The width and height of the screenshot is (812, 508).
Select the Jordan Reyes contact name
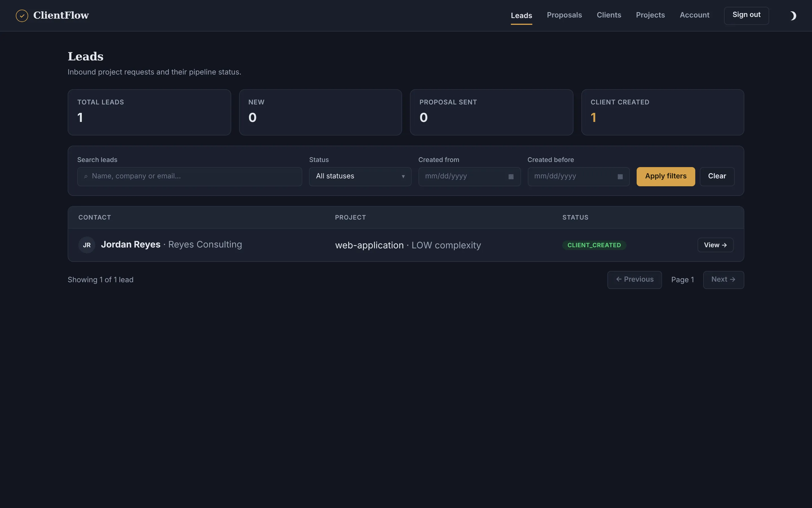pyautogui.click(x=131, y=245)
